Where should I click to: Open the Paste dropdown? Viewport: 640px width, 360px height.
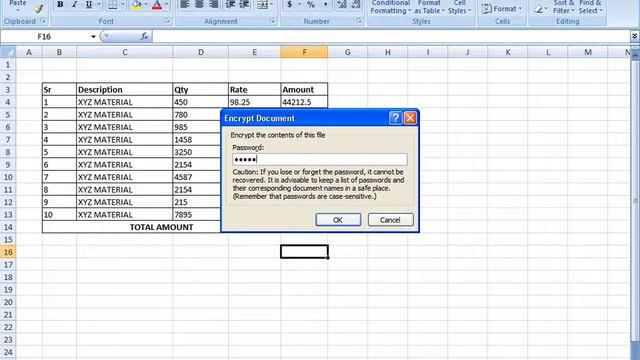coord(18,5)
